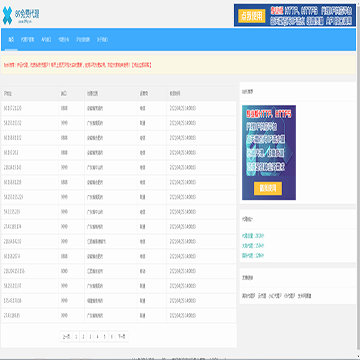The width and height of the screenshot is (360, 360).
Task: Click the first column header of the proxy table
Action: pos(8,94)
